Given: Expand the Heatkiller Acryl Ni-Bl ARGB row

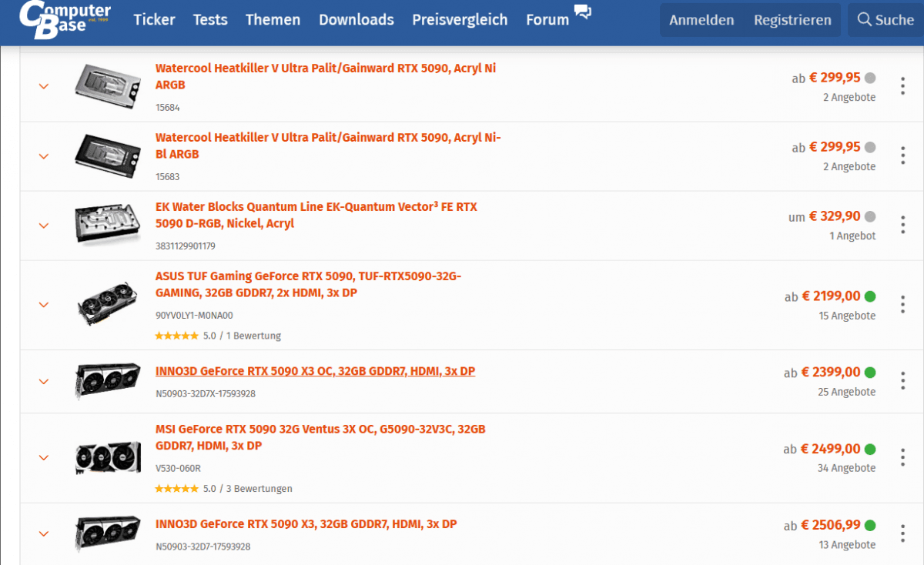Looking at the screenshot, I should click(x=44, y=156).
